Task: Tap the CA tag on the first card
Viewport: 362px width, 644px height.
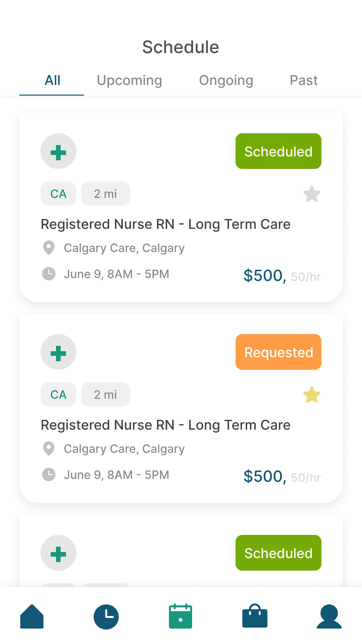Action: pos(58,194)
